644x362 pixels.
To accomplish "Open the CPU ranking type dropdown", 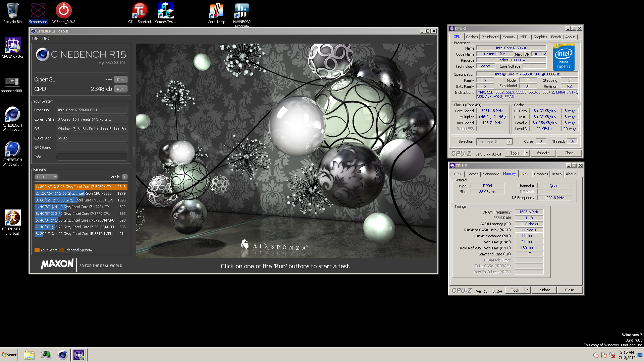I will pos(46,177).
